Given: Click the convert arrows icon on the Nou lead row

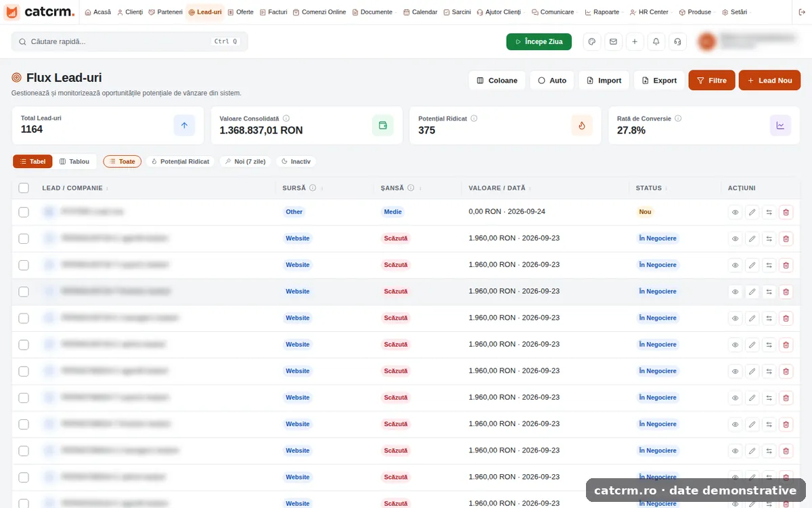Looking at the screenshot, I should pos(769,212).
